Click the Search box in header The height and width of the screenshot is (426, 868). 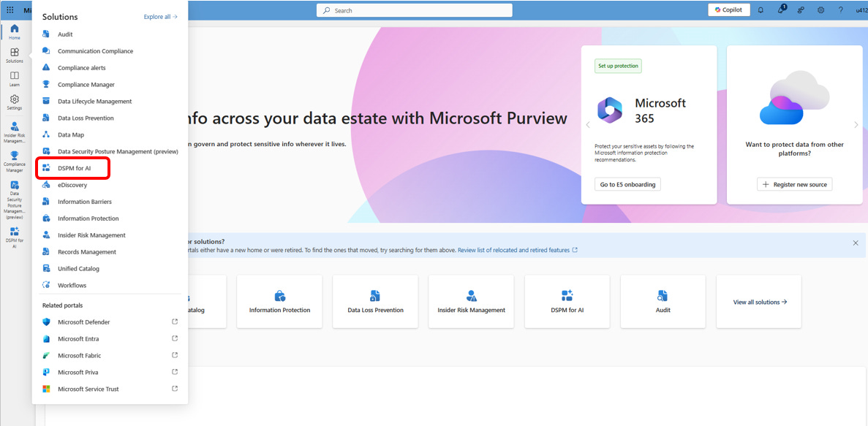tap(414, 10)
